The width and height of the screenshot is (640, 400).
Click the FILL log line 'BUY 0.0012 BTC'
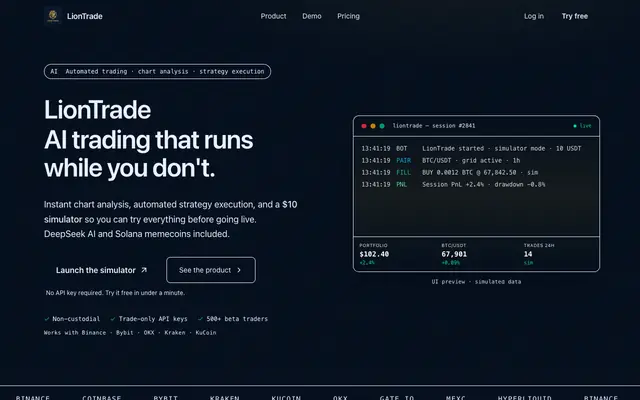click(x=450, y=172)
